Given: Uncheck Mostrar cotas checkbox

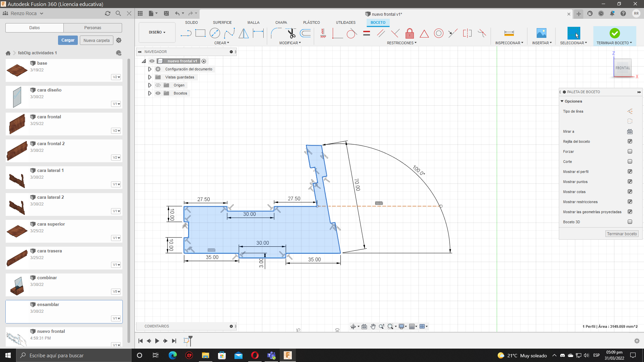Looking at the screenshot, I should pos(630,192).
